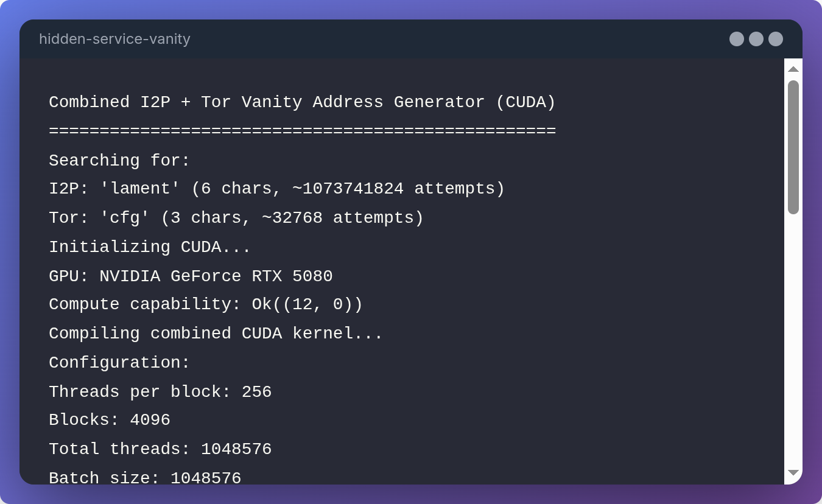Click the empty scrollbar track below the thumb
Image resolution: width=822 pixels, height=504 pixels.
coord(793,341)
